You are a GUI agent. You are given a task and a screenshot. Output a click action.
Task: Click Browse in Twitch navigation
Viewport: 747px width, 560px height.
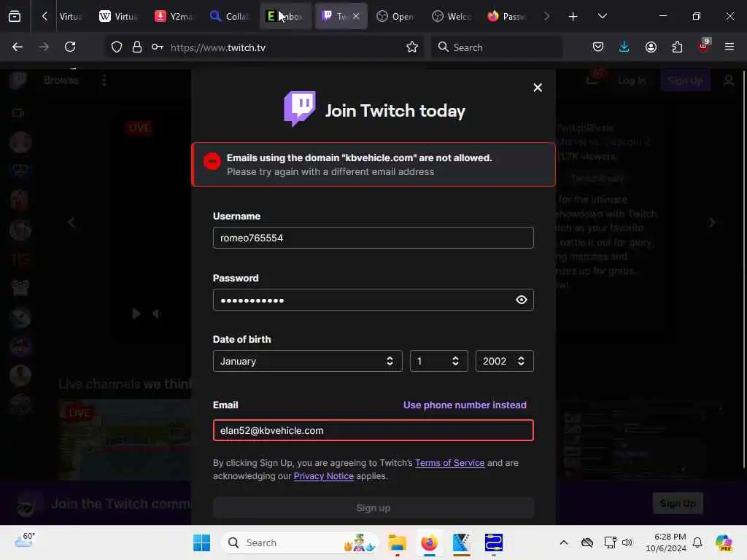(x=61, y=80)
